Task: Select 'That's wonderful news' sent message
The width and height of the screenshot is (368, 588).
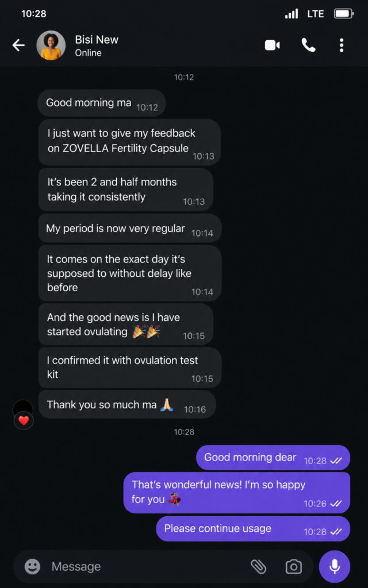Action: point(236,492)
